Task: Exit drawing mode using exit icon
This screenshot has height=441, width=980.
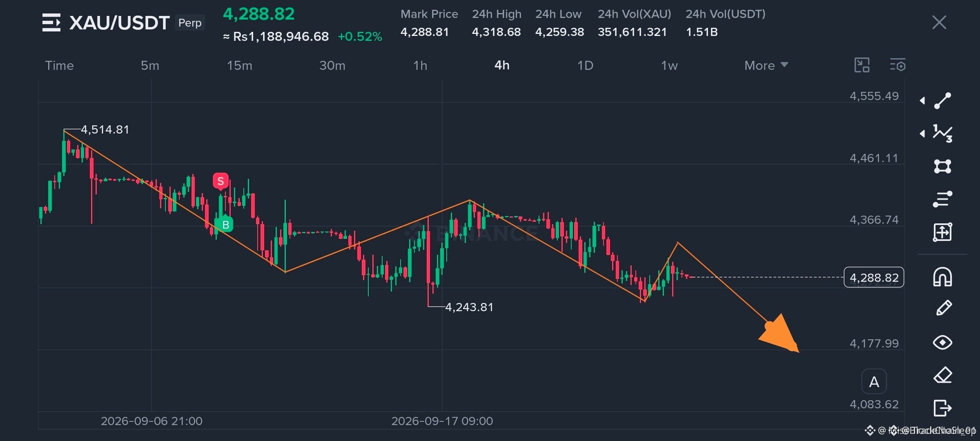Action: click(942, 408)
